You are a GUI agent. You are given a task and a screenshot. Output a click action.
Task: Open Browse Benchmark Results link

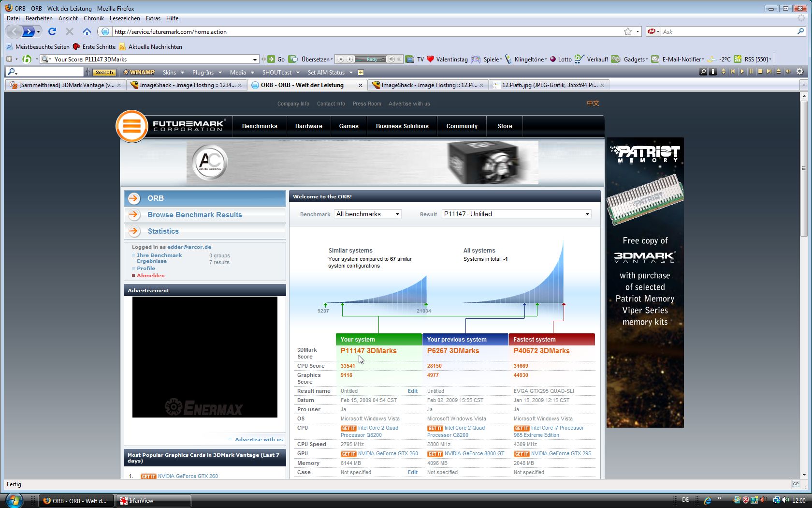[x=195, y=215]
